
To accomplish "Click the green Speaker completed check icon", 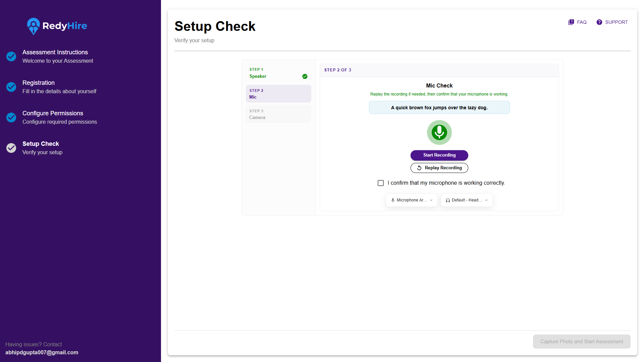I will [x=305, y=76].
